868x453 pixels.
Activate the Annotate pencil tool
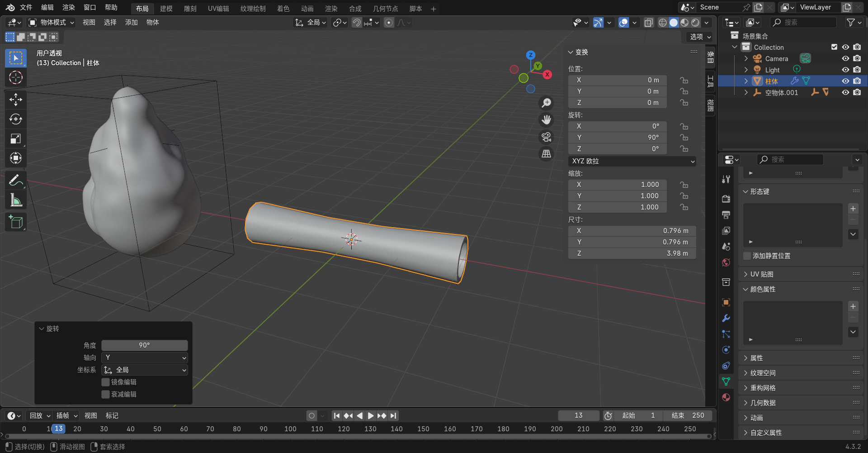[16, 181]
